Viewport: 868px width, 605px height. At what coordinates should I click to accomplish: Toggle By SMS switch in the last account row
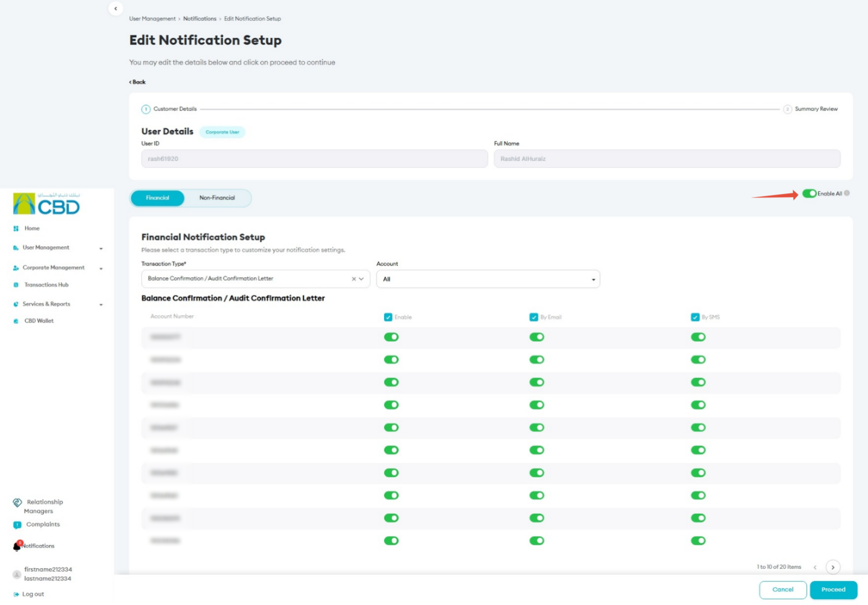pyautogui.click(x=698, y=541)
